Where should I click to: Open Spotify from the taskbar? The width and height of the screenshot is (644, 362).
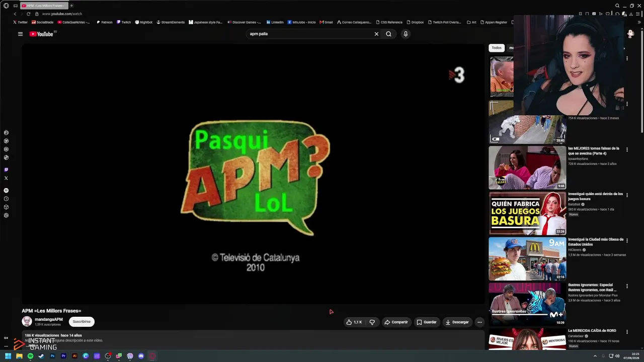(30, 356)
